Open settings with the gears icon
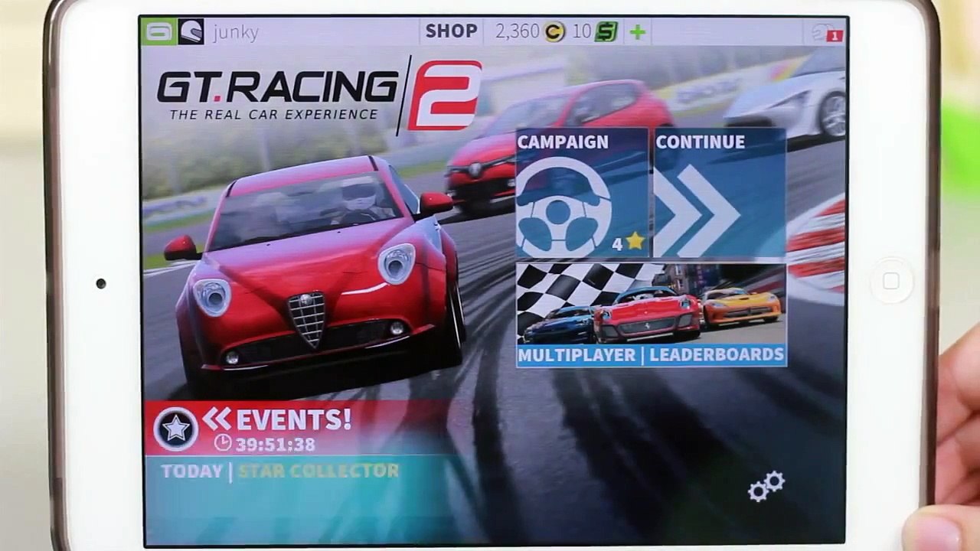 click(x=766, y=486)
